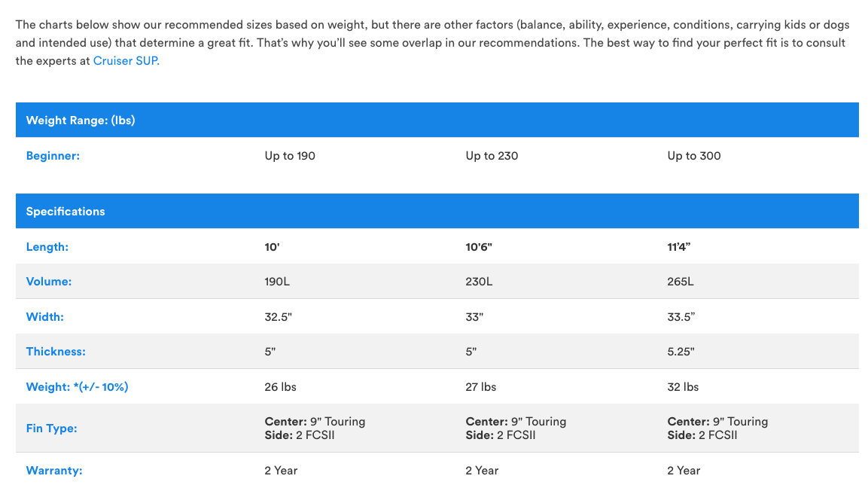868x491 pixels.
Task: Select the Up to 190 cell
Action: point(290,156)
